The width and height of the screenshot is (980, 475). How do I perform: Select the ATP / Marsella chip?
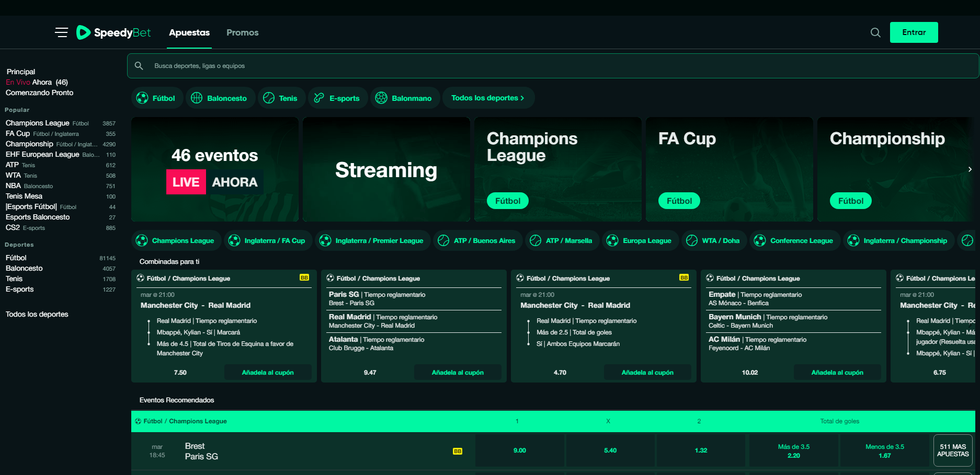pos(562,240)
